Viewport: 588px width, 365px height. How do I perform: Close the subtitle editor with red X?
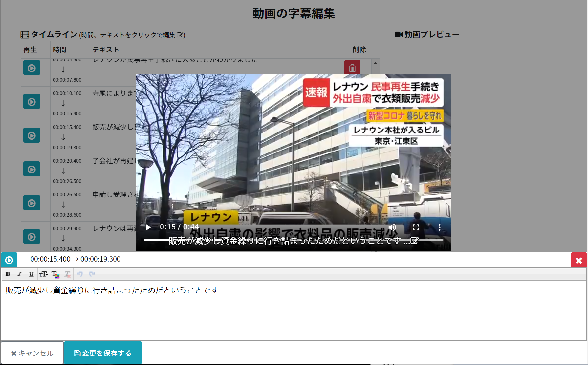pyautogui.click(x=579, y=260)
